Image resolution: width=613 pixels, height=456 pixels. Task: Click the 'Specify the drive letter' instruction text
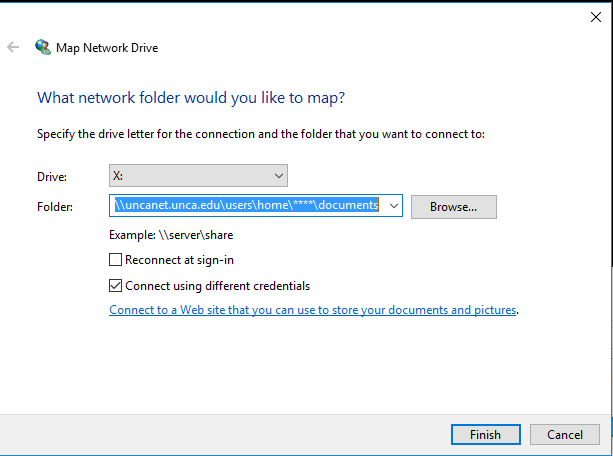click(260, 134)
